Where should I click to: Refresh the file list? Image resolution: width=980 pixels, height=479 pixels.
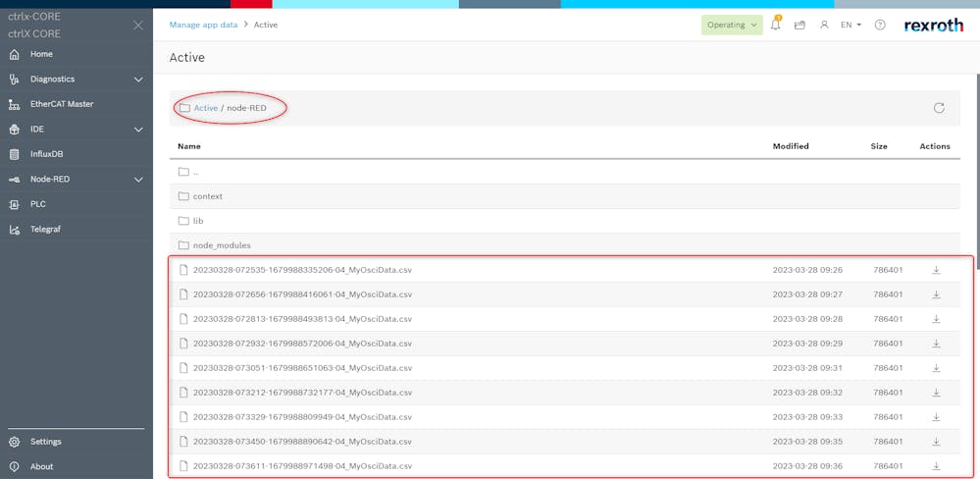[939, 108]
